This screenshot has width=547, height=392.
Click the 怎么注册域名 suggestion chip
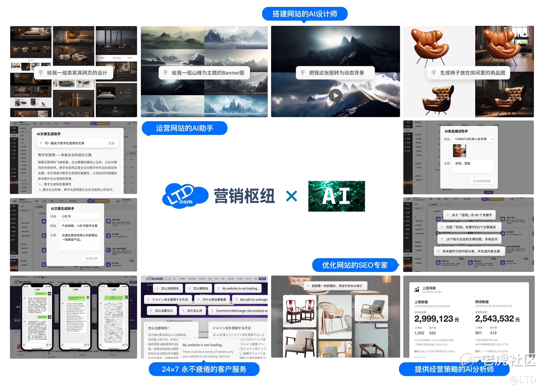coord(168,288)
